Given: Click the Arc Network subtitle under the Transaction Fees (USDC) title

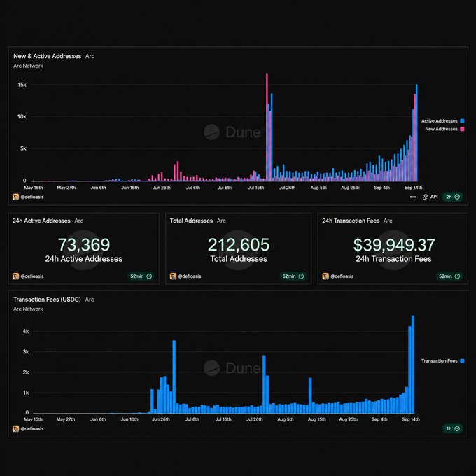Looking at the screenshot, I should [28, 309].
